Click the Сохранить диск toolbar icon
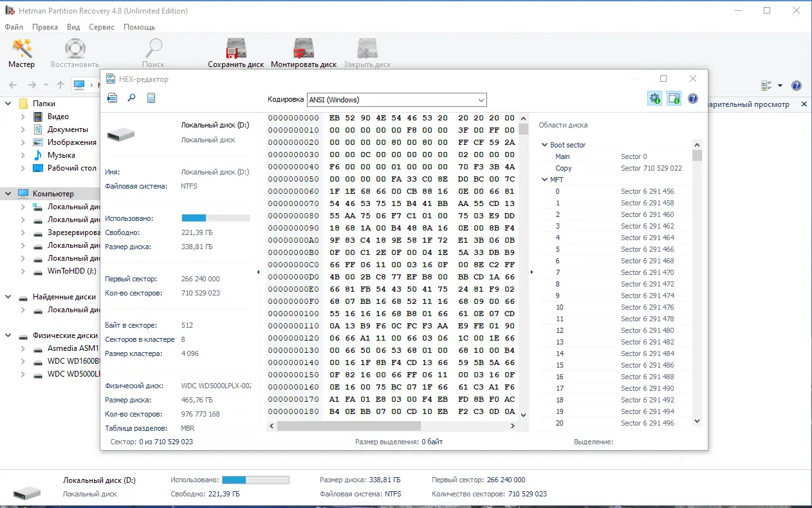812x508 pixels. click(236, 49)
